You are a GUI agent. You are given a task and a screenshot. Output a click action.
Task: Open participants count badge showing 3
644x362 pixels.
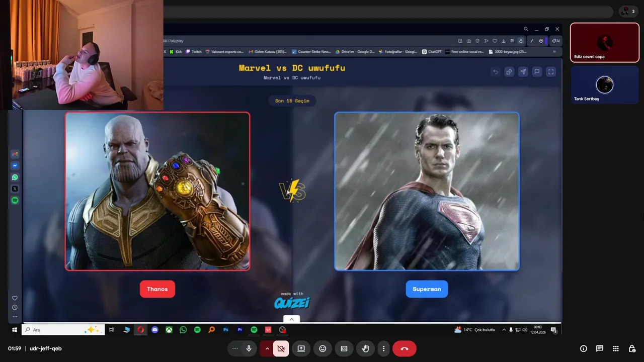[x=628, y=11]
